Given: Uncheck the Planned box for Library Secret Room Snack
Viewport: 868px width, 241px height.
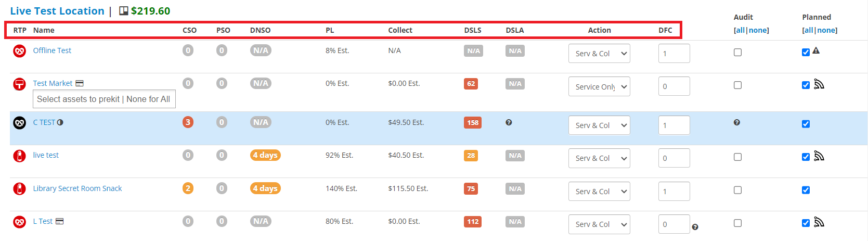Looking at the screenshot, I should tap(806, 190).
